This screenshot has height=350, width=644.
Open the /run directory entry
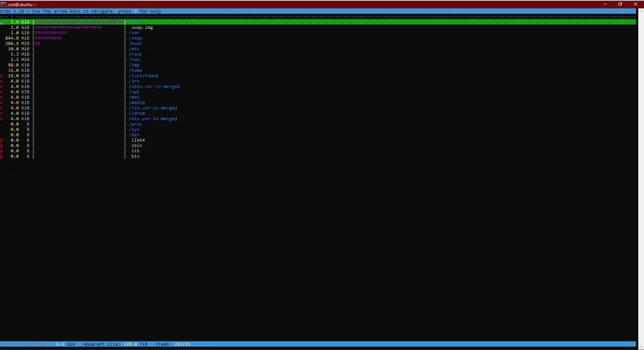tap(135, 59)
